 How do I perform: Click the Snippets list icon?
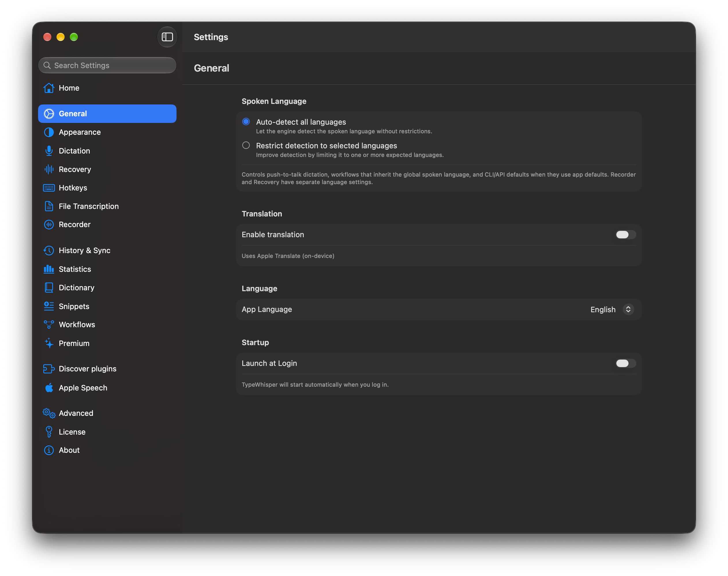point(49,306)
